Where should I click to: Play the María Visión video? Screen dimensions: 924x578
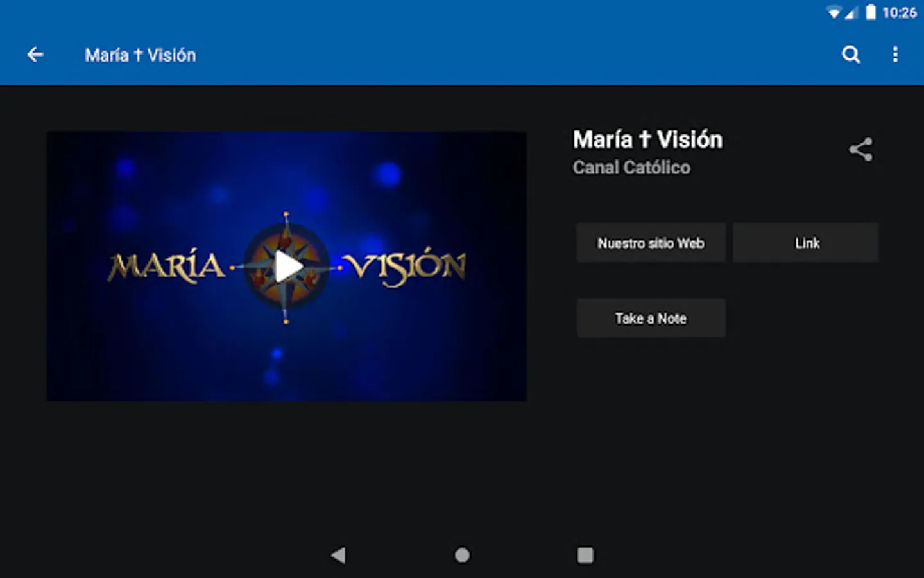[287, 267]
